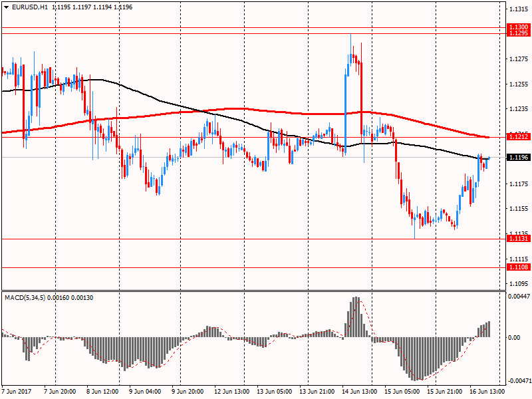Click the 1.1095 price scale value
This screenshot has width=532, height=399.
tap(519, 284)
